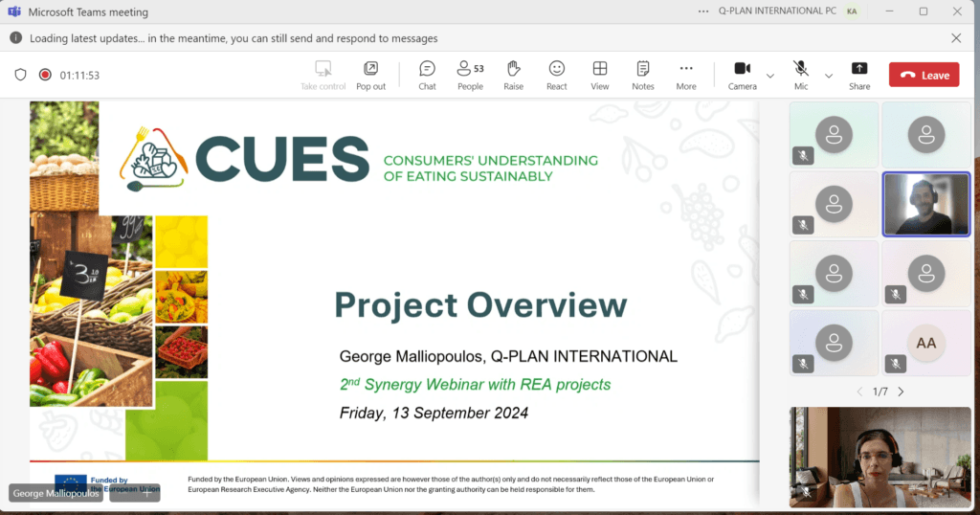Open the More actions menu
This screenshot has width=980, height=515.
point(686,75)
